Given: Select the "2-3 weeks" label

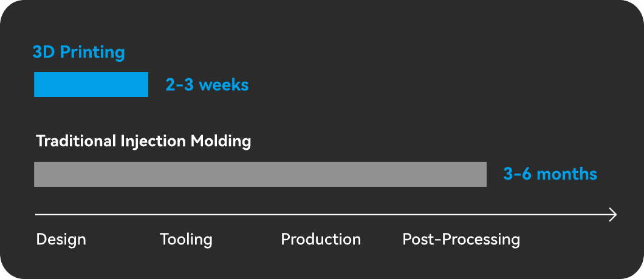Looking at the screenshot, I should 207,85.
